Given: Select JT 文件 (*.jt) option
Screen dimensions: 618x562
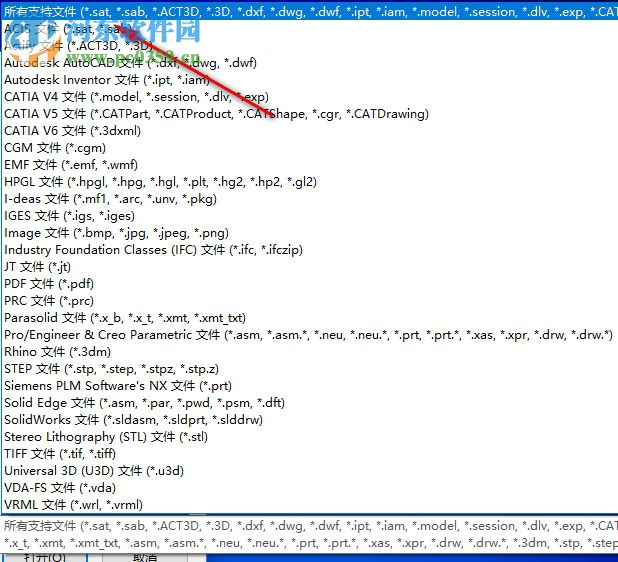Looking at the screenshot, I should pyautogui.click(x=310, y=267).
